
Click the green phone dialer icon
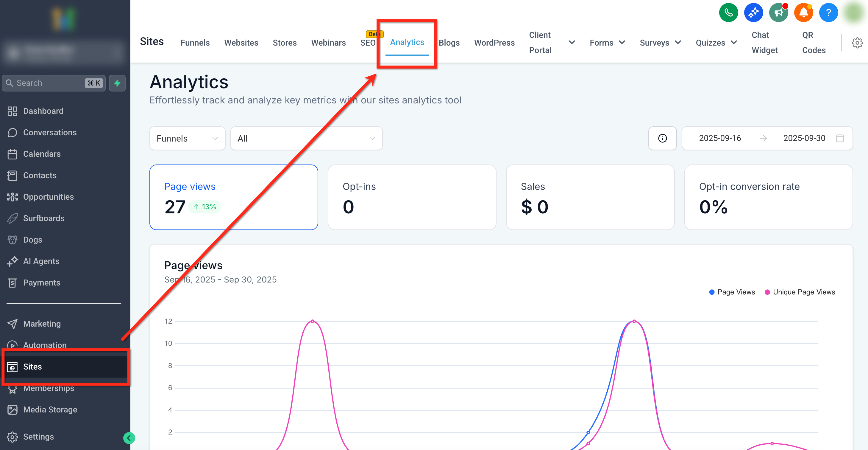pyautogui.click(x=728, y=13)
